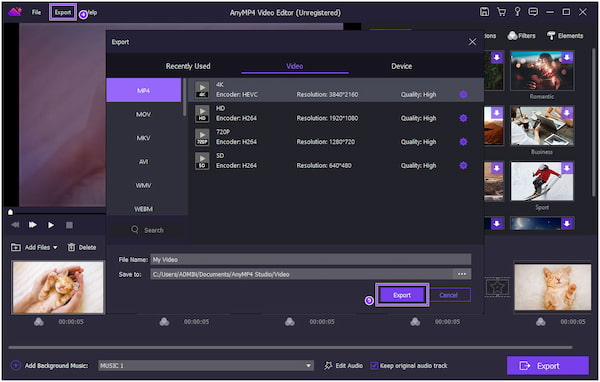This screenshot has width=600, height=382.
Task: Open the File menu
Action: pyautogui.click(x=36, y=13)
